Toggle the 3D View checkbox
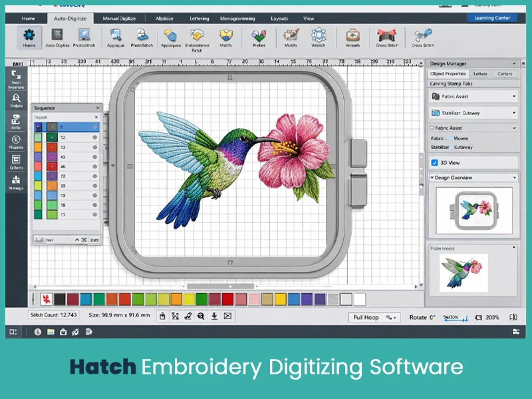The height and width of the screenshot is (399, 532). pyautogui.click(x=434, y=162)
